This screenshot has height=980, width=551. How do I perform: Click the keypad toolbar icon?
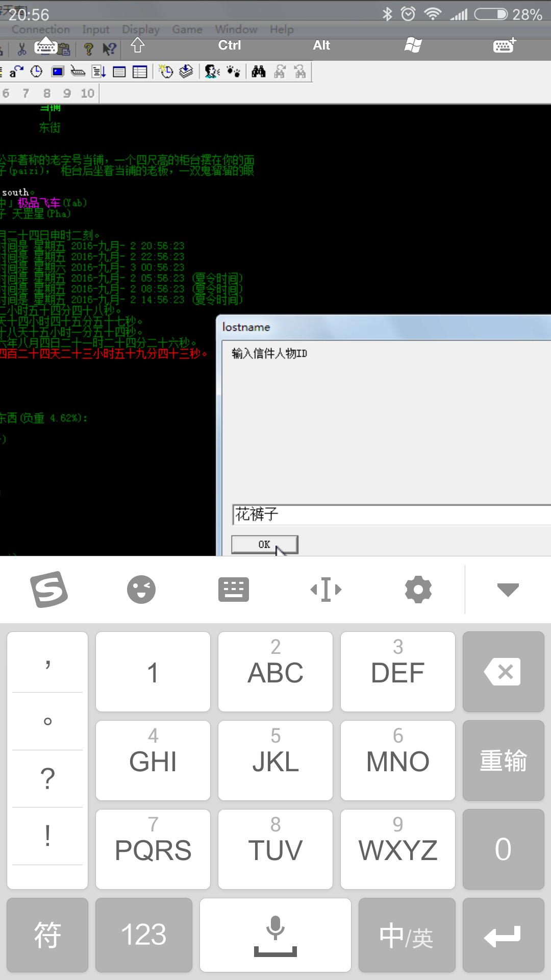[78, 71]
